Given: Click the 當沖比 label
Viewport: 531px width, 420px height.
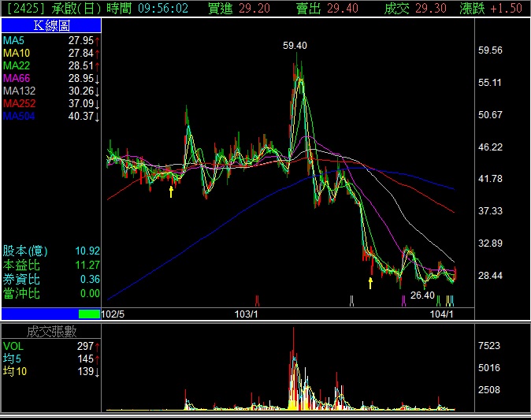Looking at the screenshot, I should tap(21, 293).
